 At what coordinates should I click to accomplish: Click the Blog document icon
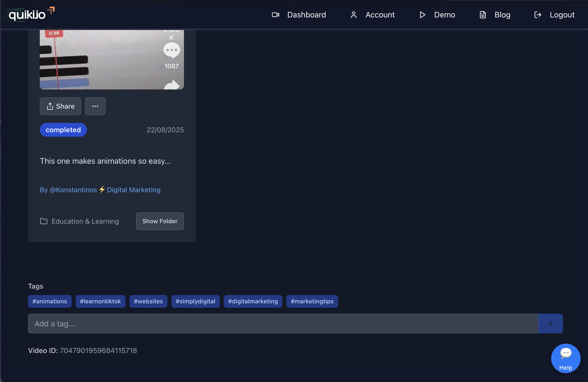coord(482,15)
